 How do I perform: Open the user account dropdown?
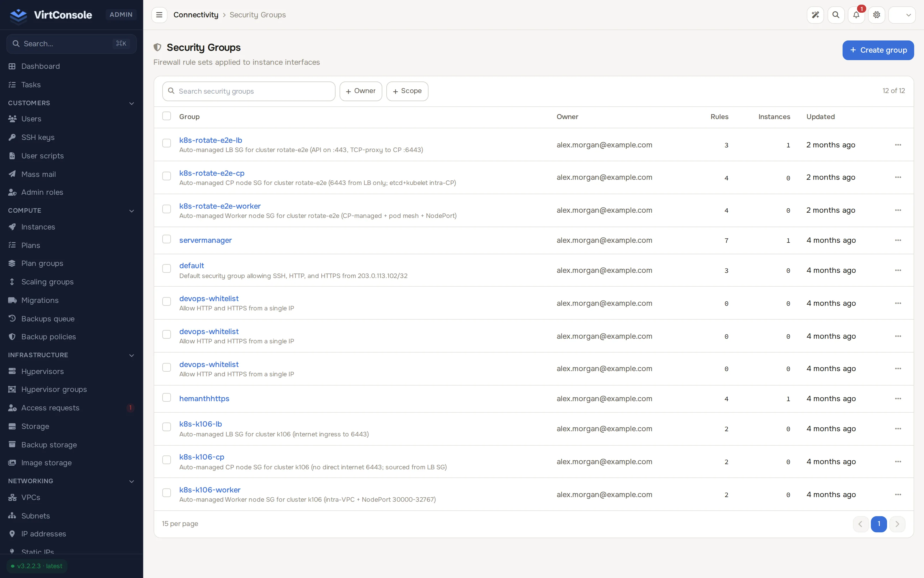902,15
